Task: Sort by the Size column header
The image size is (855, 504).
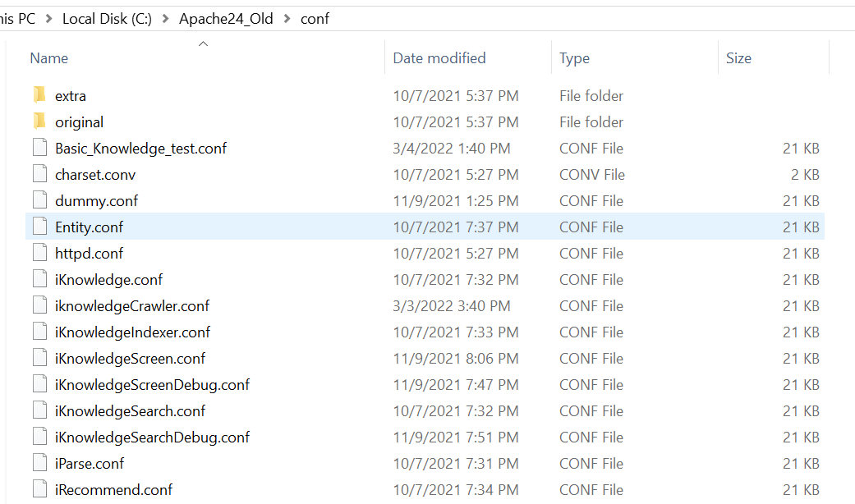Action: tap(738, 58)
